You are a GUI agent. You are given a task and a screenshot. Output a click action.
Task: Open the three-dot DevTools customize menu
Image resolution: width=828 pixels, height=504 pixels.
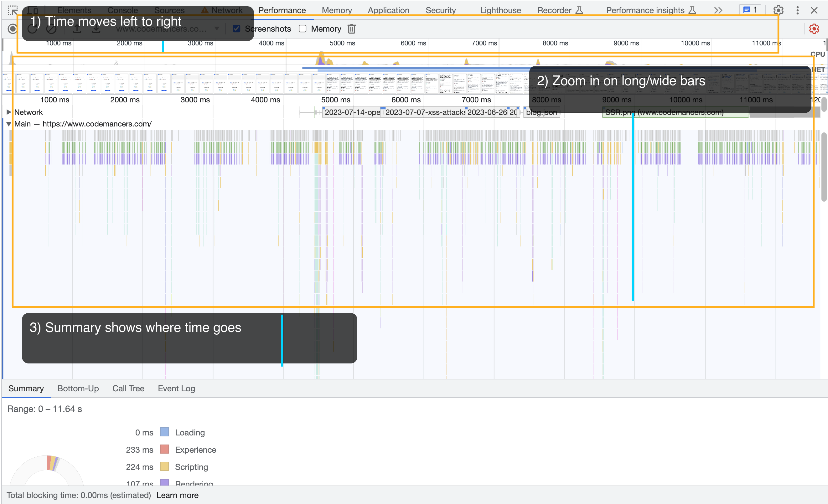pyautogui.click(x=797, y=10)
